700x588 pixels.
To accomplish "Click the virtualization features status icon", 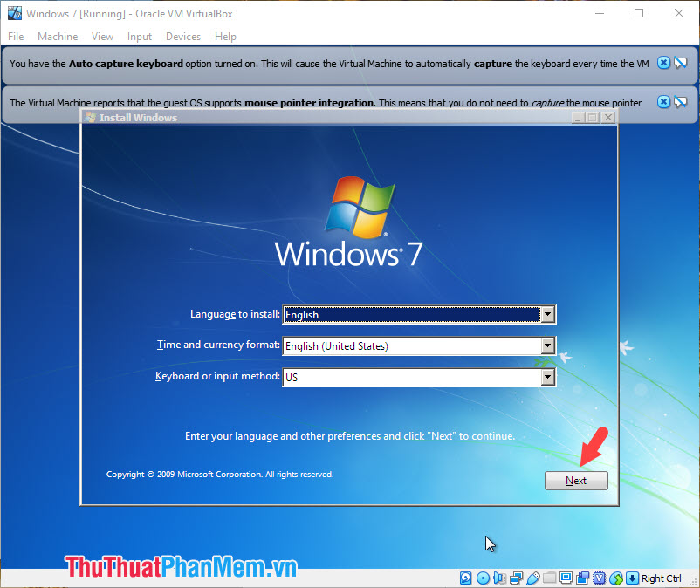I will 599,578.
